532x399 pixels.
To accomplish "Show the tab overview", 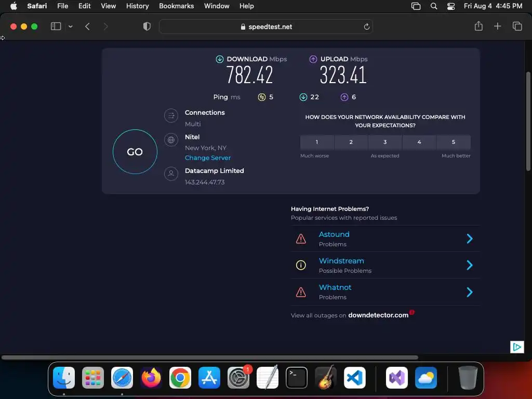I will [517, 26].
